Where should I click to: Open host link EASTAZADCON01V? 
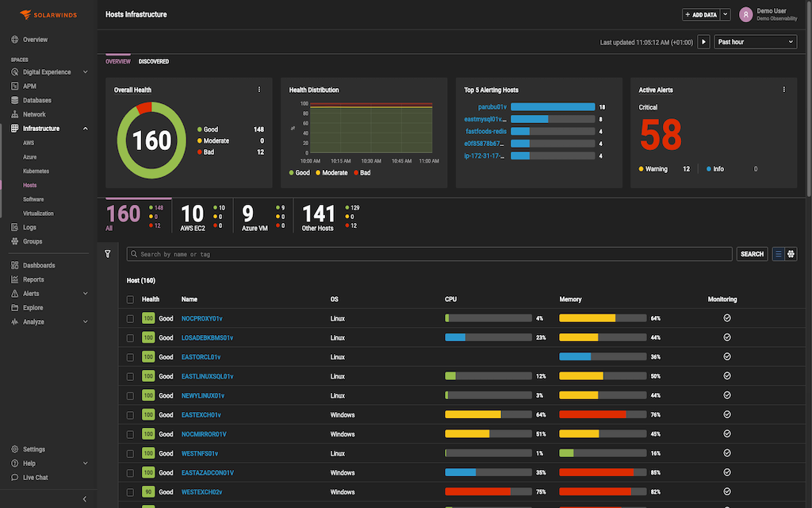click(208, 473)
